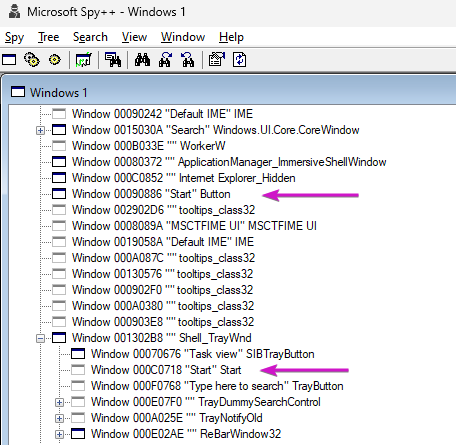This screenshot has width=456, height=445.
Task: Click the Find Previous binoculars icon
Action: pyautogui.click(x=188, y=60)
